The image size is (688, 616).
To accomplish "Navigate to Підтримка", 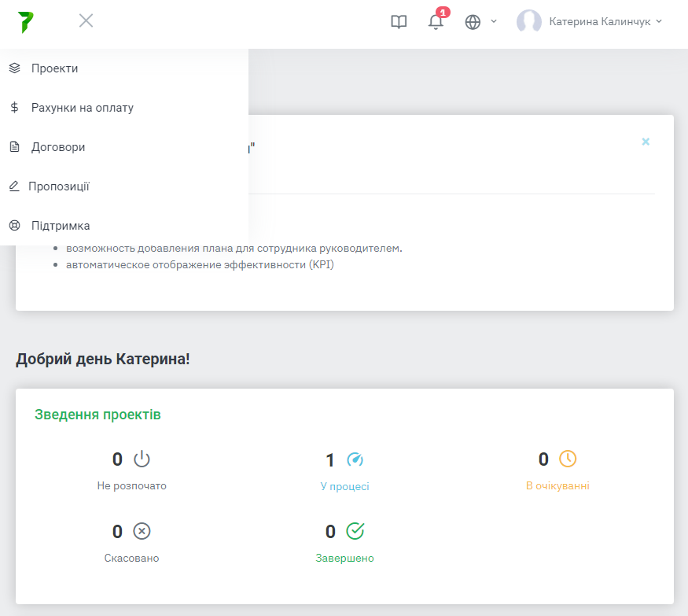I will point(61,226).
